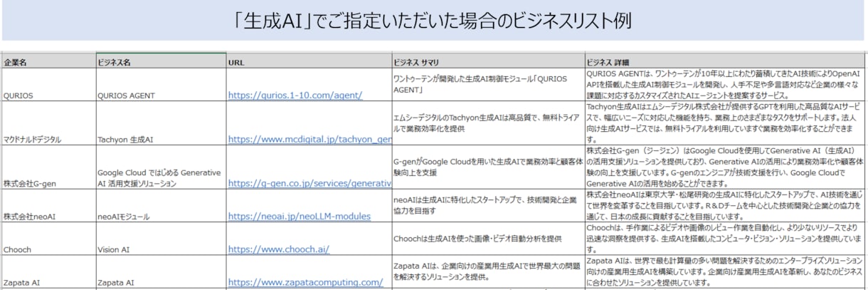Select the QURIOS AGENT business name cell
The width and height of the screenshot is (868, 290).
pyautogui.click(x=161, y=85)
